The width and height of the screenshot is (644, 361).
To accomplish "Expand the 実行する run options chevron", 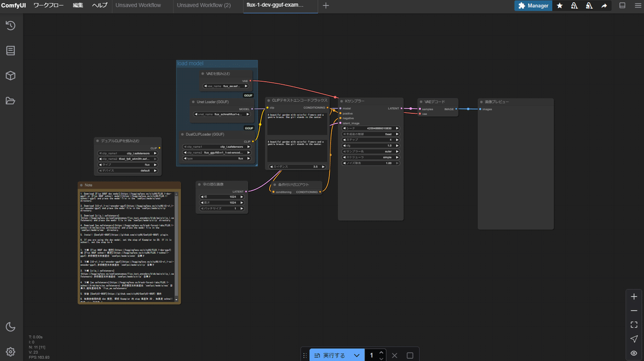I will point(356,355).
